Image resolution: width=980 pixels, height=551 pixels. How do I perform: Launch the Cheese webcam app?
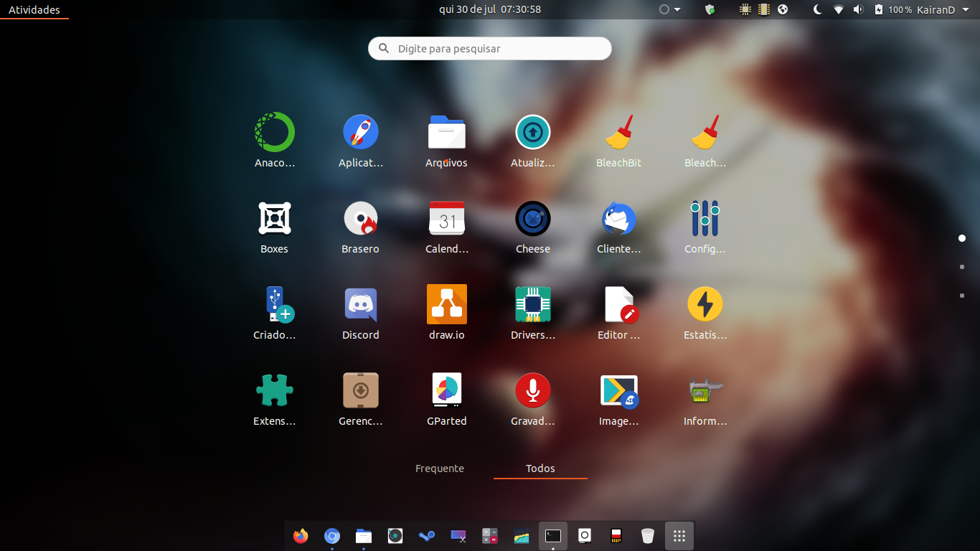click(x=532, y=219)
